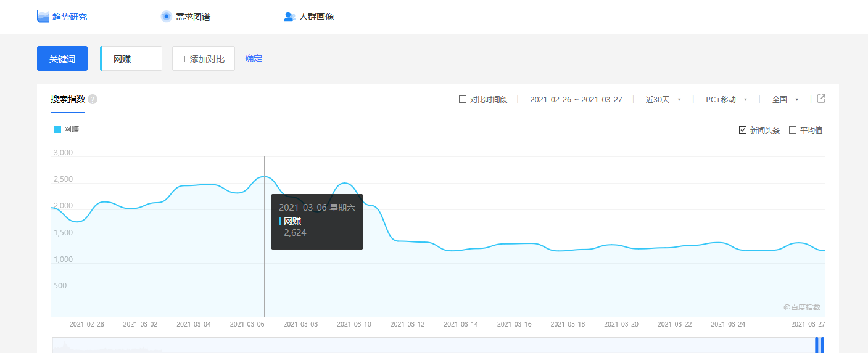Screen dimensions: 868x353
Task: Click the timeline range overview bar
Action: coord(438,345)
